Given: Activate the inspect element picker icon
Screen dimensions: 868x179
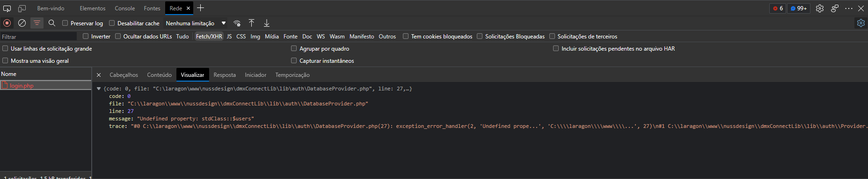Looking at the screenshot, I should [x=7, y=8].
